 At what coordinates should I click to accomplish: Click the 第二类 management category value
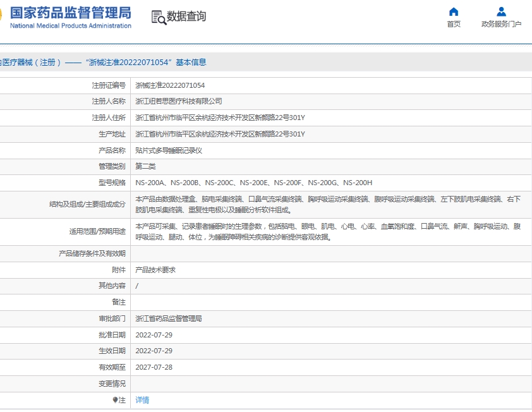[145, 166]
